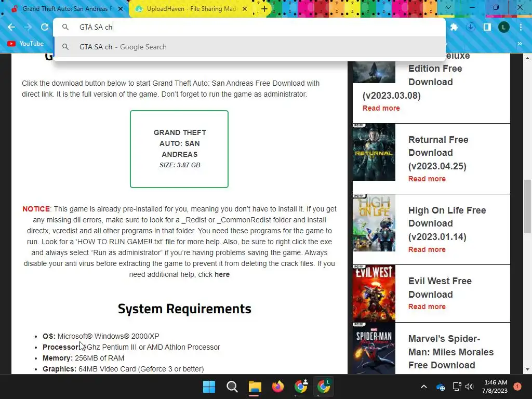Click the 'here' help link
532x399 pixels.
coord(222,274)
